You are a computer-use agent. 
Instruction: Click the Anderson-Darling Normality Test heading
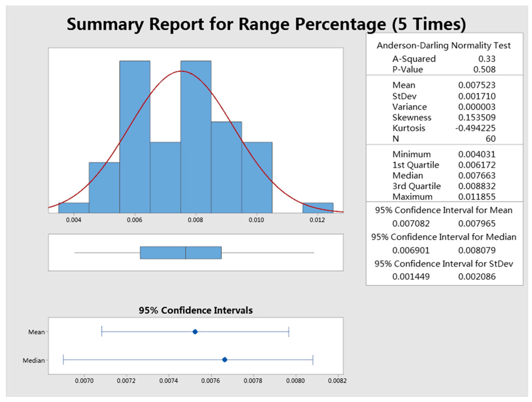point(444,46)
